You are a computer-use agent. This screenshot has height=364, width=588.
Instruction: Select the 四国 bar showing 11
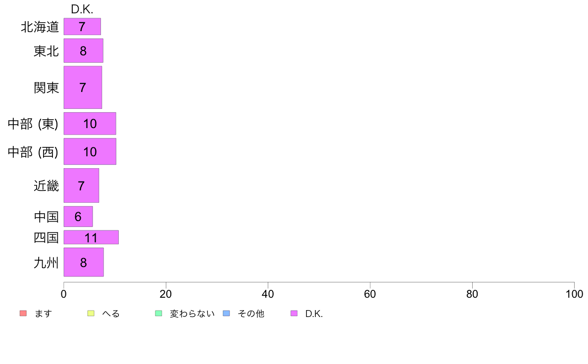click(91, 237)
